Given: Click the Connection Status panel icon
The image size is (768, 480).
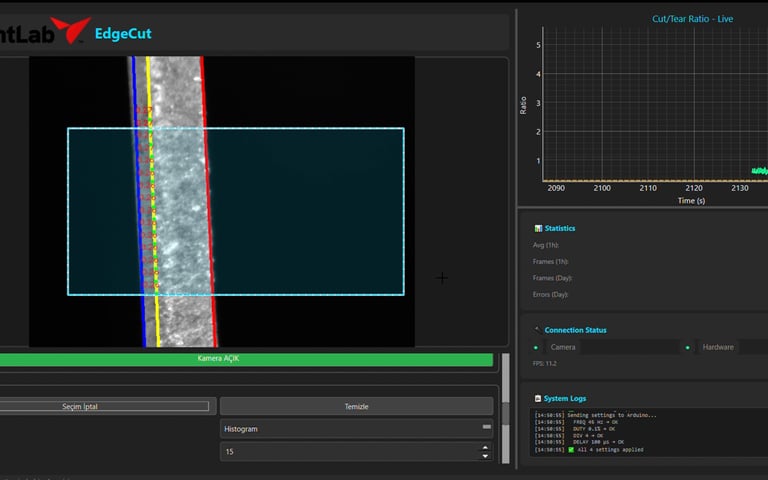Looking at the screenshot, I should [538, 330].
